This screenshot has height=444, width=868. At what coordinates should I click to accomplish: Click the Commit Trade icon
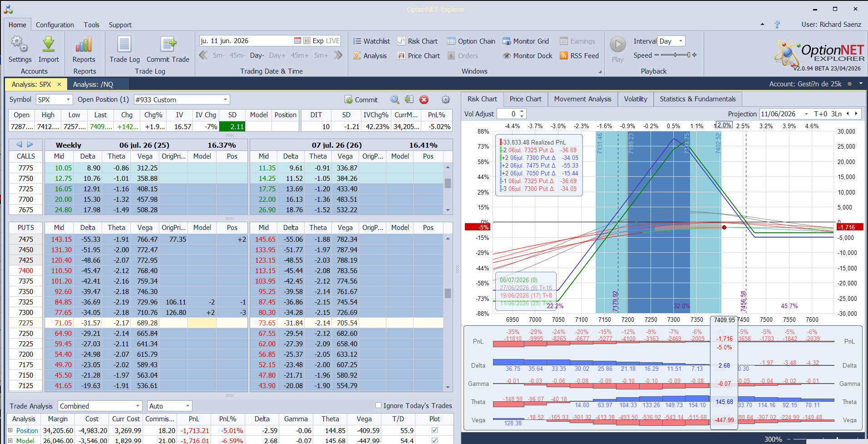(168, 50)
